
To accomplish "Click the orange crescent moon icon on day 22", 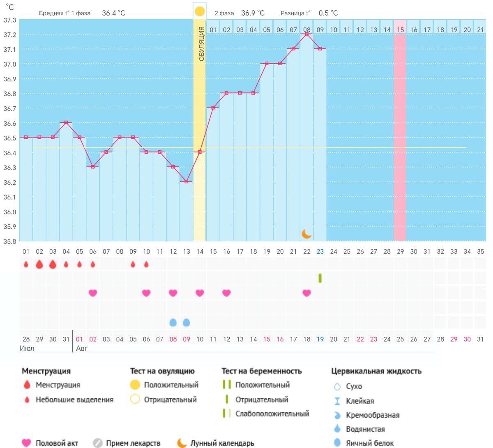I will point(306,234).
